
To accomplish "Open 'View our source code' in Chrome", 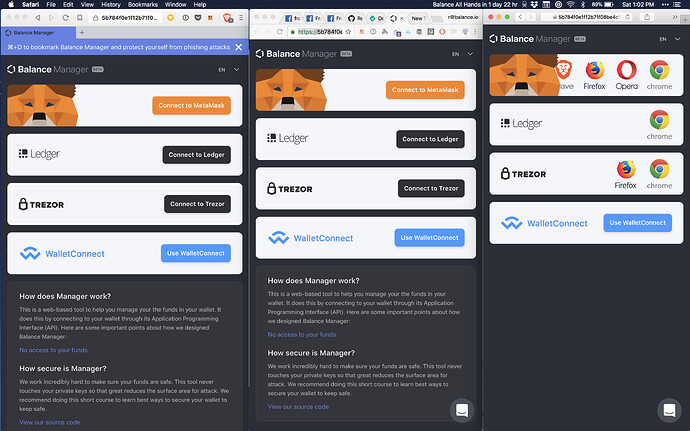I will click(x=298, y=407).
